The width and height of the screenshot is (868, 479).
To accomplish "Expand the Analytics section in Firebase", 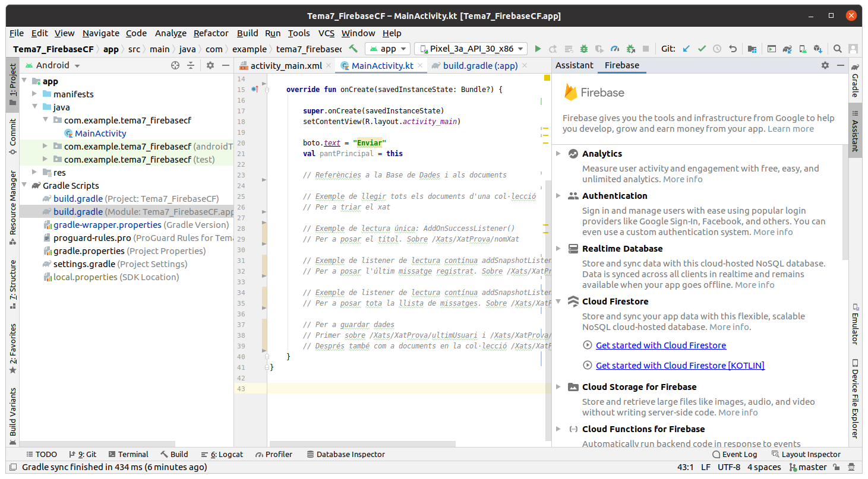I will pos(558,154).
